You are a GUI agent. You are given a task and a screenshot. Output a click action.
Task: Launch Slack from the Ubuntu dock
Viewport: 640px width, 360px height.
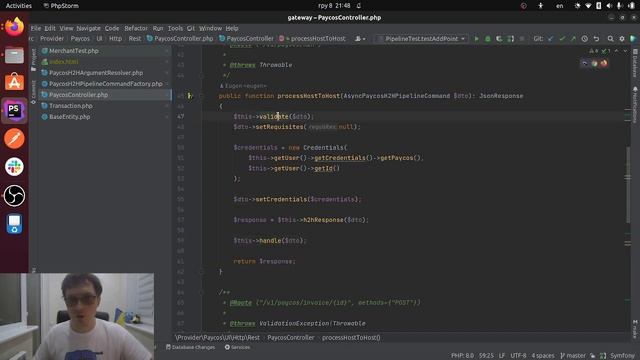(14, 167)
